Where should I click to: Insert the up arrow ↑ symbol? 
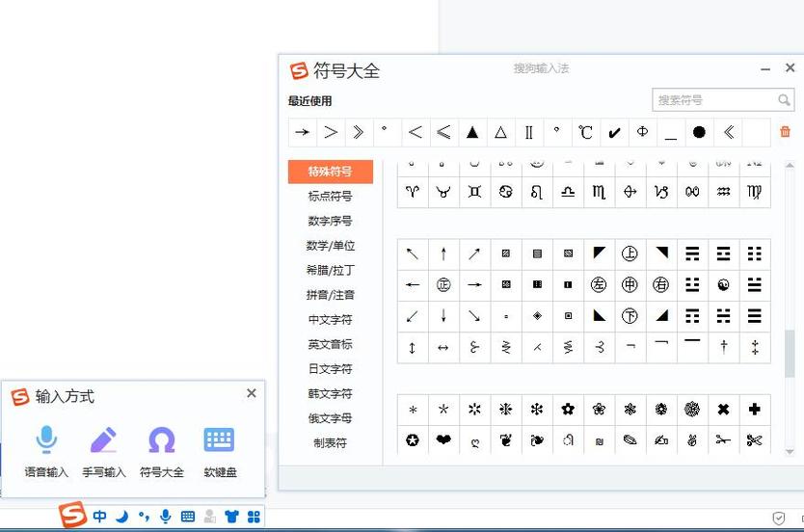[443, 253]
